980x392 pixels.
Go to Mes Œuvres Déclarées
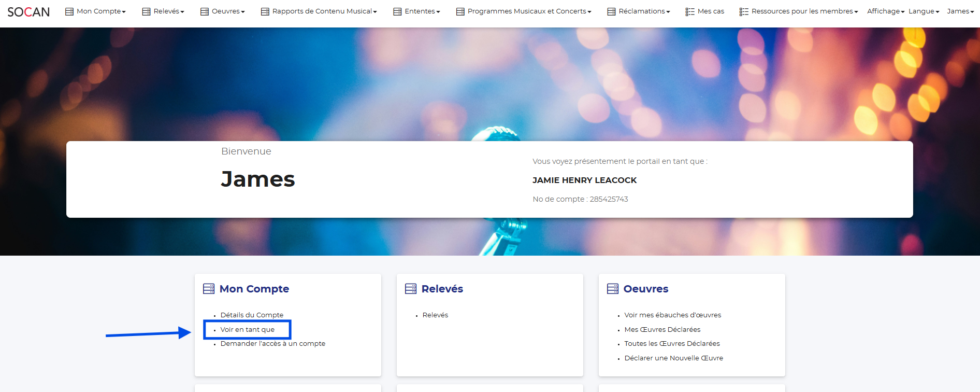click(x=662, y=330)
